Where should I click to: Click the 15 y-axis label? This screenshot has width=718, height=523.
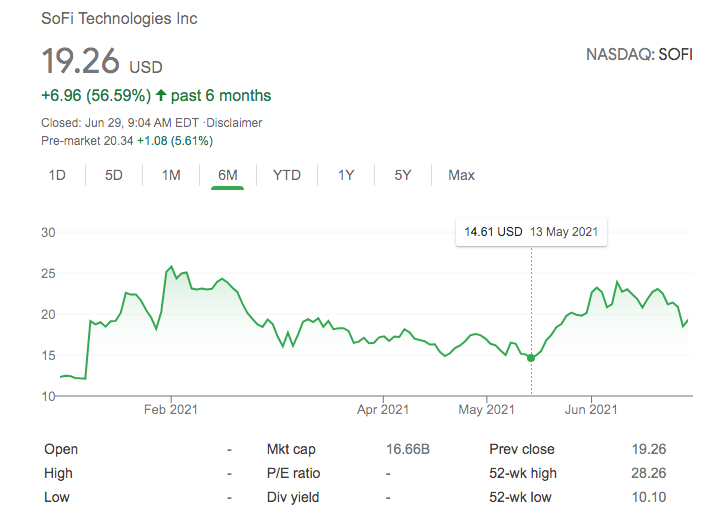pyautogui.click(x=48, y=355)
